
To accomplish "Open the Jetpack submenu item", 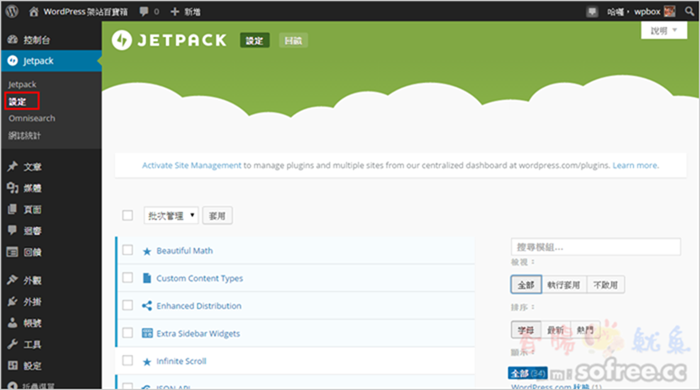I will (x=22, y=84).
